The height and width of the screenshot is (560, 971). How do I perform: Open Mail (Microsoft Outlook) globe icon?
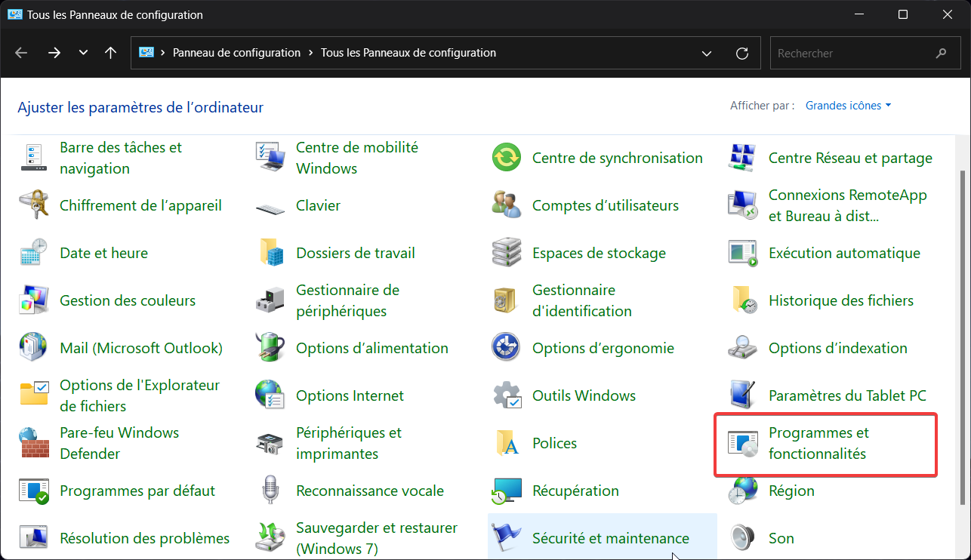(33, 348)
